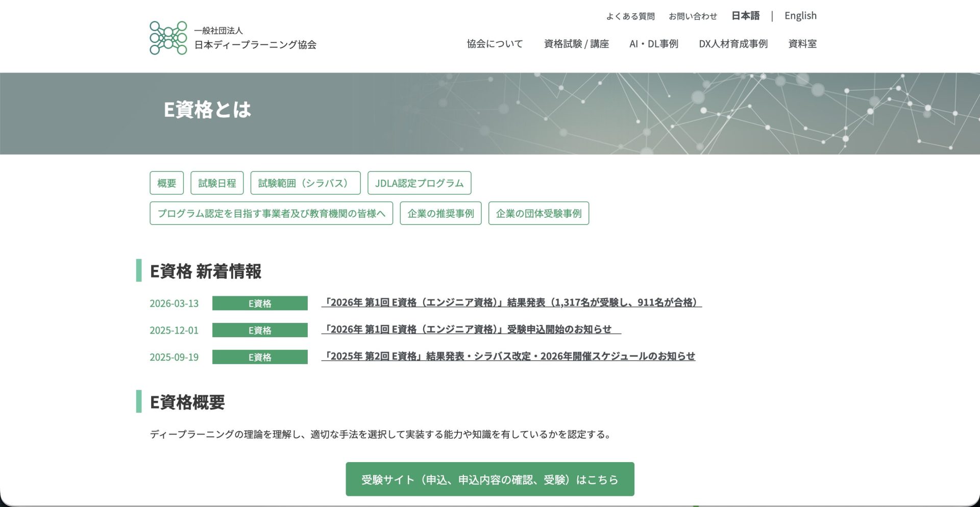Viewport: 980px width, 507px height.
Task: Open the よくある質問 page
Action: pos(630,16)
